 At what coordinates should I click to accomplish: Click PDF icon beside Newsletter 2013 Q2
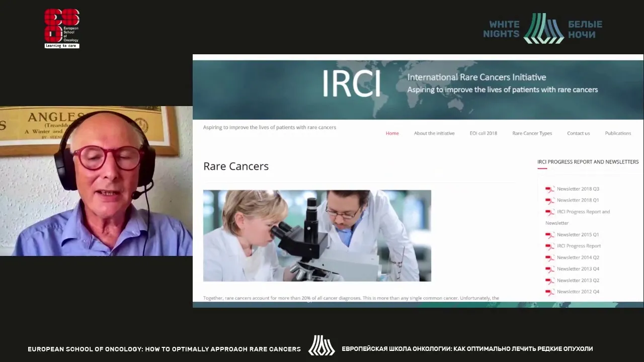550,281
